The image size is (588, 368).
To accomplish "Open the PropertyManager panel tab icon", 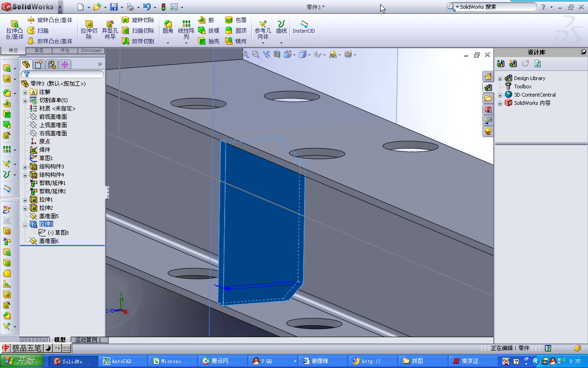I will tap(39, 64).
